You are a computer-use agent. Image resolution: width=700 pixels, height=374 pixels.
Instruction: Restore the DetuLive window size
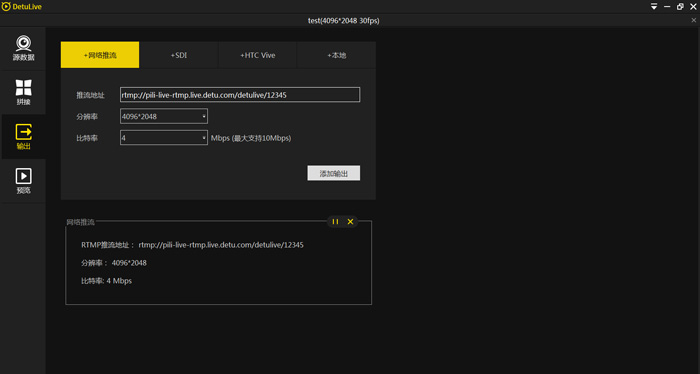point(680,7)
